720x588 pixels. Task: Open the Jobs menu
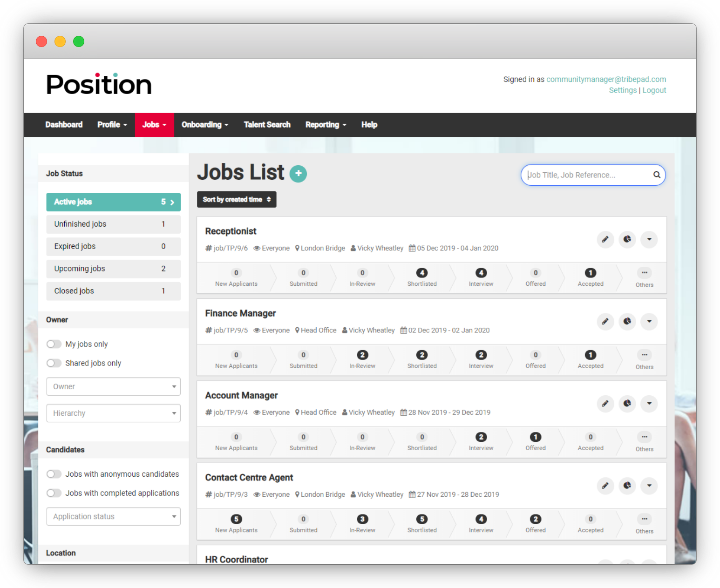tap(154, 124)
